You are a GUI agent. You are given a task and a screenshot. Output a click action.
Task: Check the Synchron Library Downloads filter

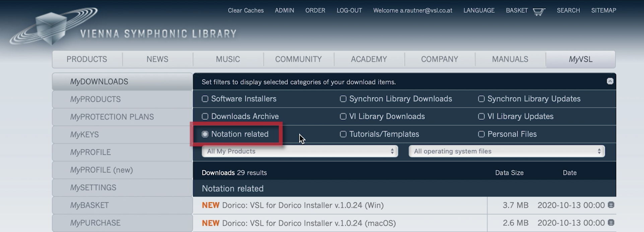343,99
